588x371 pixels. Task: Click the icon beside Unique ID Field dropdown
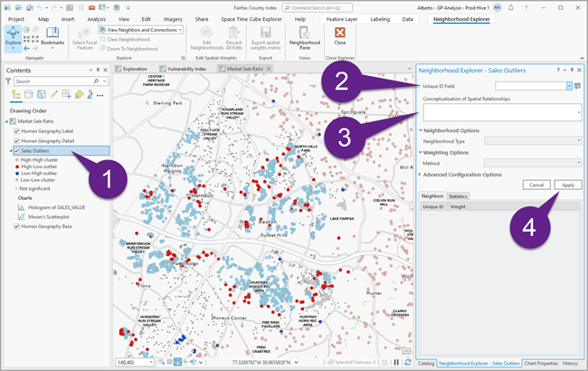(578, 85)
